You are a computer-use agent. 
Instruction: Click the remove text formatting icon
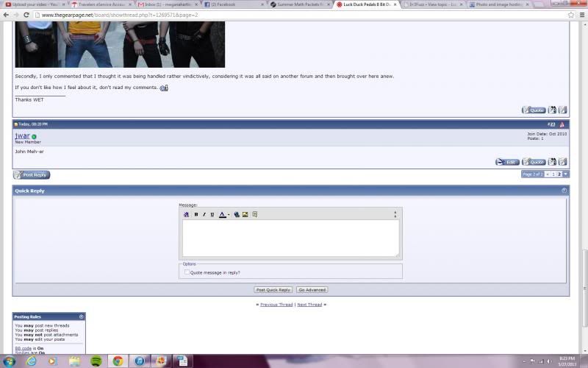tap(187, 214)
